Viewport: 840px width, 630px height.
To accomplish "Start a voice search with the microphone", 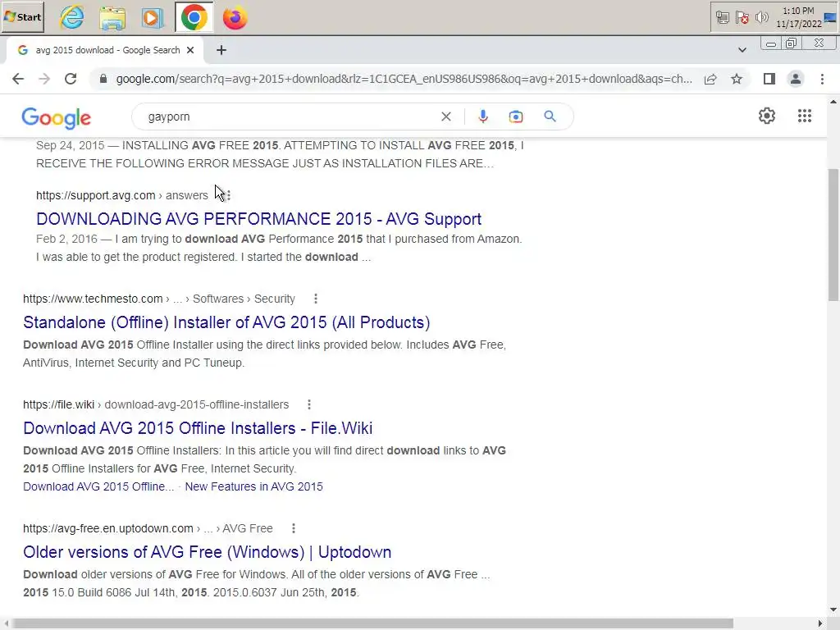I will 483,116.
